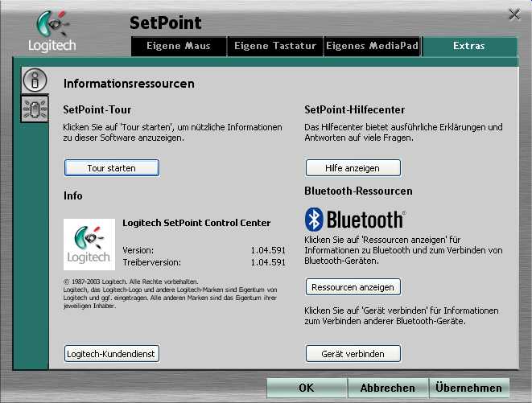Click the copyright 1987-2003 Logitech text
532x403 pixels.
(x=131, y=282)
